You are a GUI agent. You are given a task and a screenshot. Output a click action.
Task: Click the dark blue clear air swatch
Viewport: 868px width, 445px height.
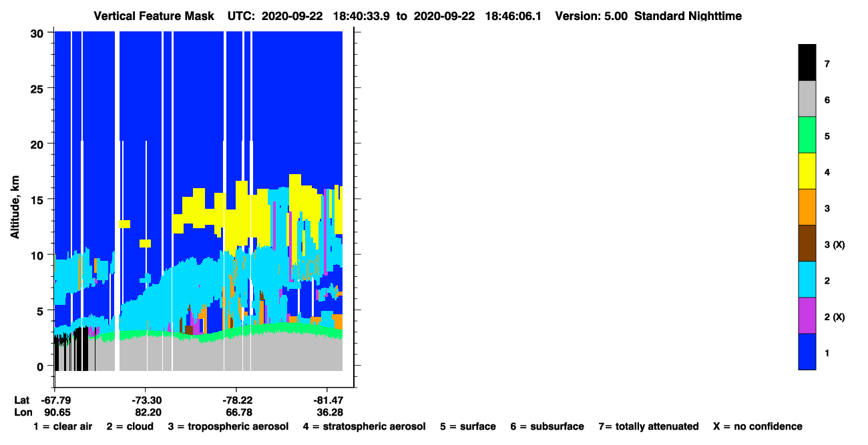pyautogui.click(x=807, y=351)
